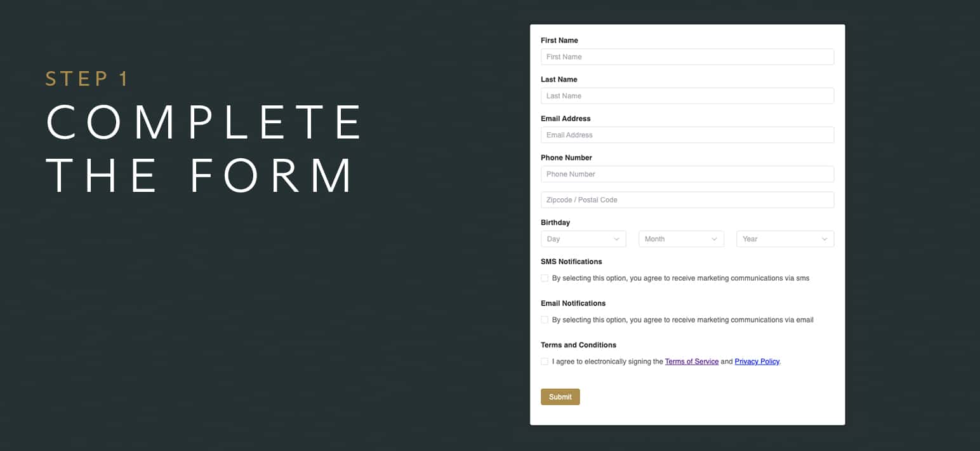
Task: Enable the SMS Notifications checkbox
Action: [545, 278]
